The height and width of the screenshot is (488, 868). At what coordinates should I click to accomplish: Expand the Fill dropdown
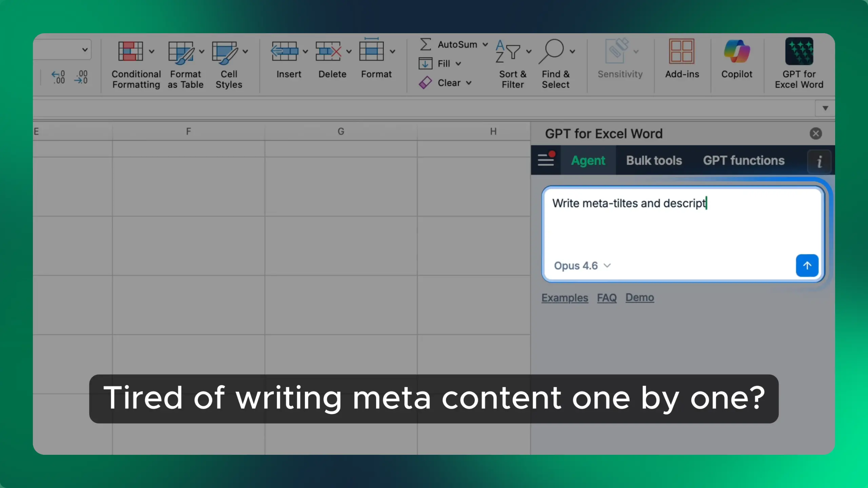(458, 64)
